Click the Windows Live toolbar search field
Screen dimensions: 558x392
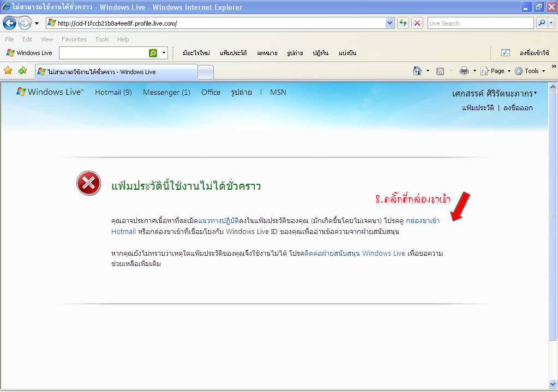[x=104, y=53]
